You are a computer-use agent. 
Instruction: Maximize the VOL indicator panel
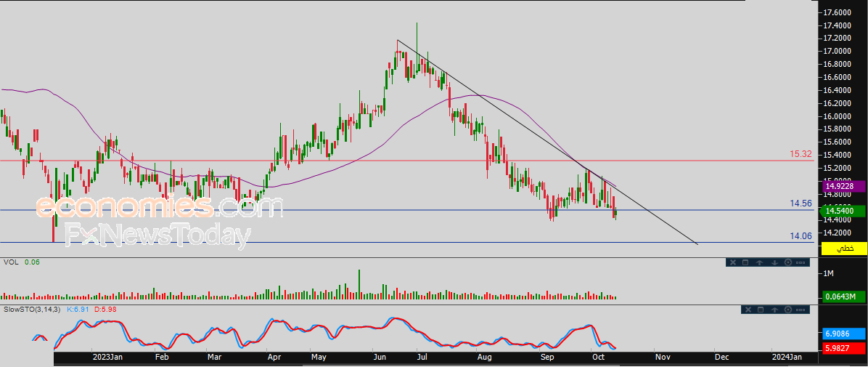click(x=745, y=262)
